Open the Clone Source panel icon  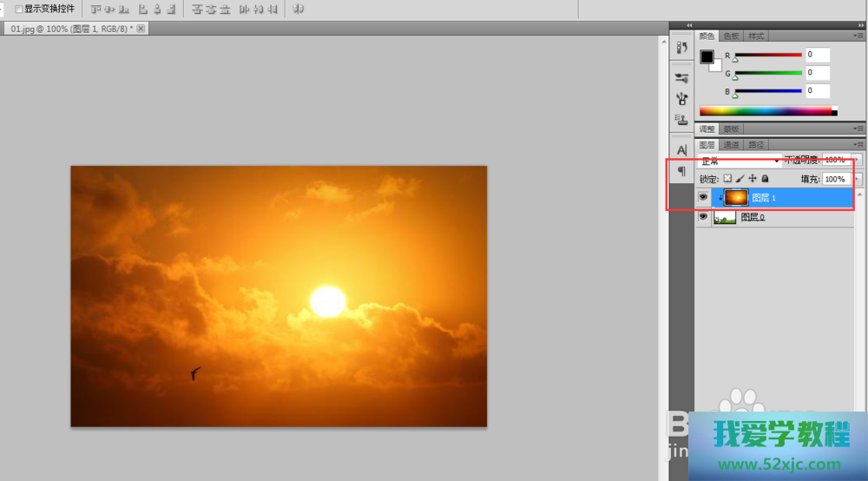point(681,120)
